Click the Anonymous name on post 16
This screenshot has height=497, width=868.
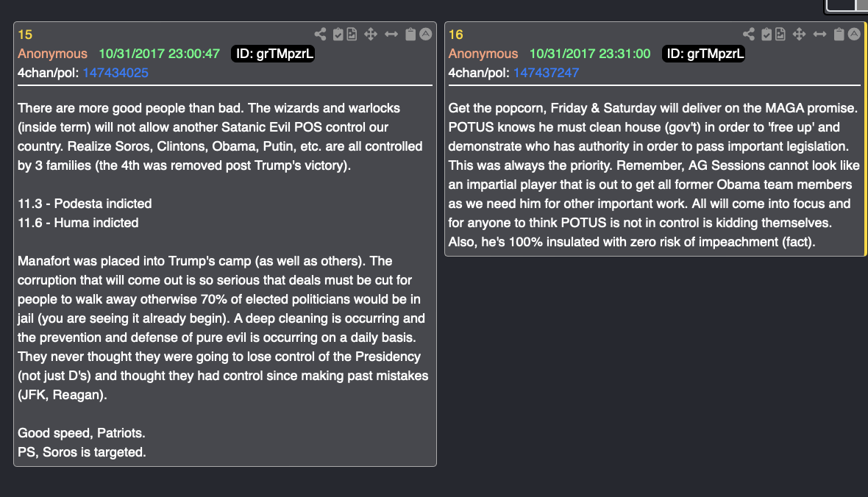[x=483, y=54]
